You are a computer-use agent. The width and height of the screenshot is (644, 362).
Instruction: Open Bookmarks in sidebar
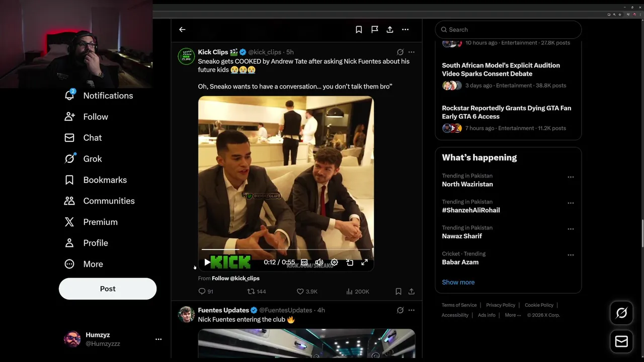pyautogui.click(x=96, y=180)
